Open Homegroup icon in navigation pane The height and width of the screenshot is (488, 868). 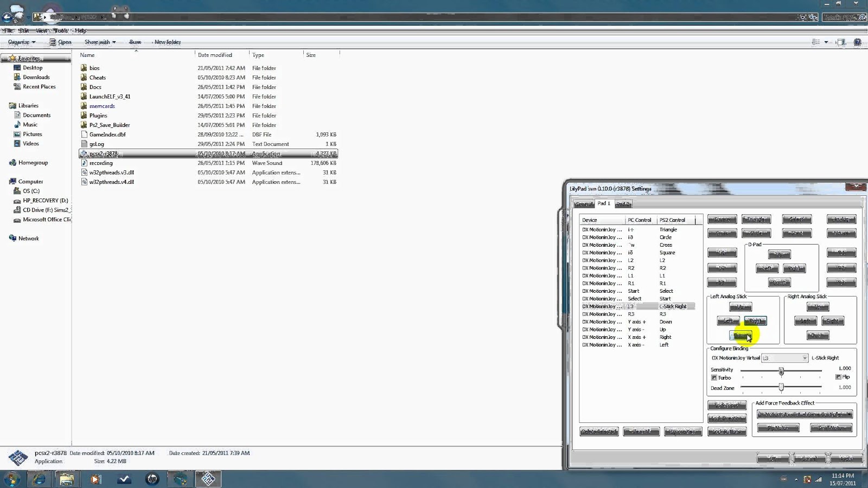12,163
